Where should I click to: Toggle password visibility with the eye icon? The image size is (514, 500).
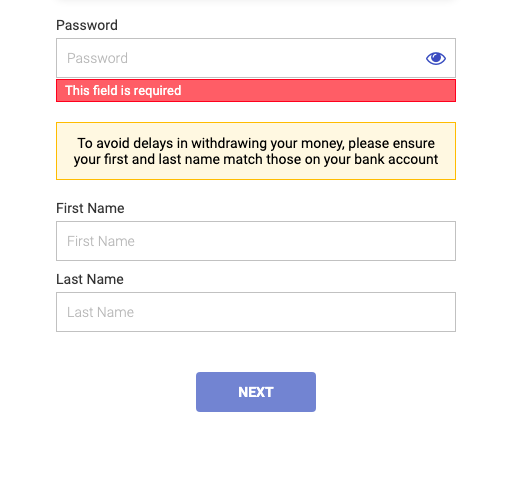click(x=436, y=58)
